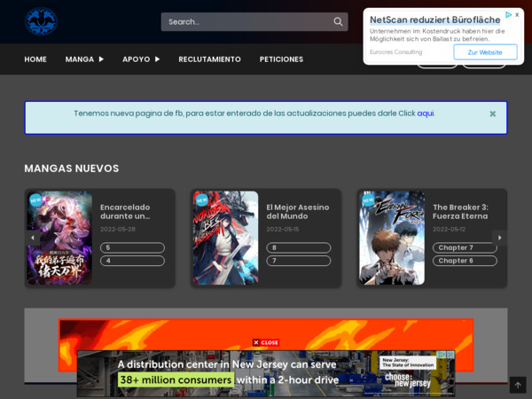532x399 pixels.
Task: Open the HOME menu item
Action: pos(35,59)
